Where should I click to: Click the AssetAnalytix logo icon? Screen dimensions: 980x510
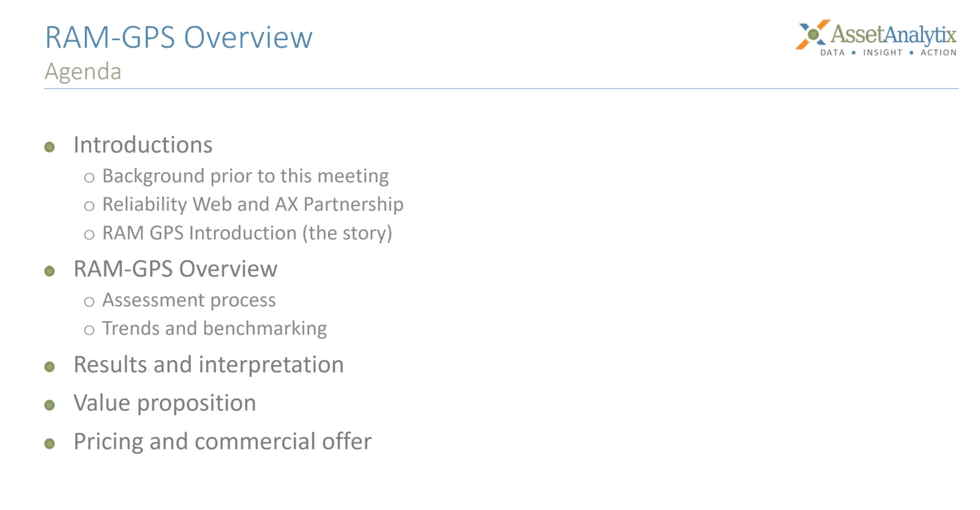coord(812,34)
